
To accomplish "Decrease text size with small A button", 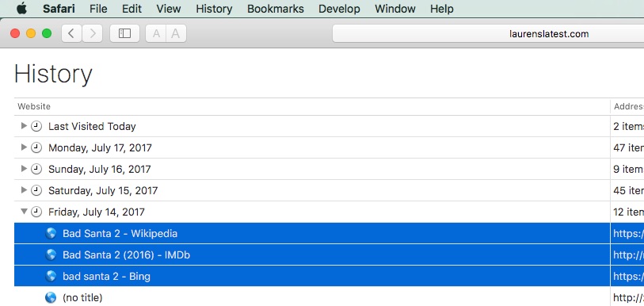I will (156, 33).
